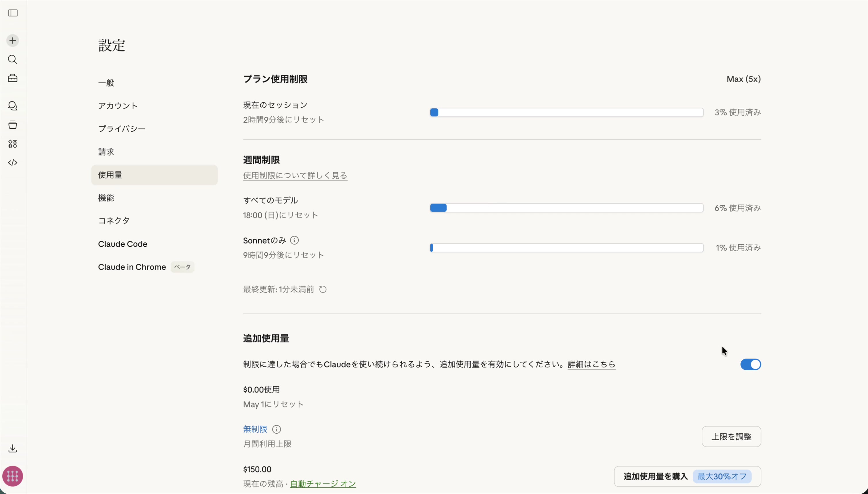Select the code icon in the sidebar
Screen dimensions: 868x494
point(13,162)
